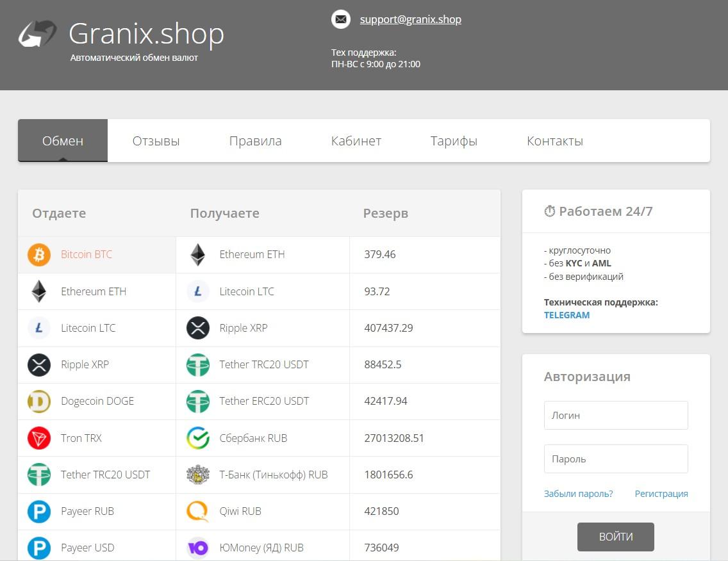The image size is (728, 561).
Task: Click the Sberbank RUB logo icon
Action: coord(198,438)
